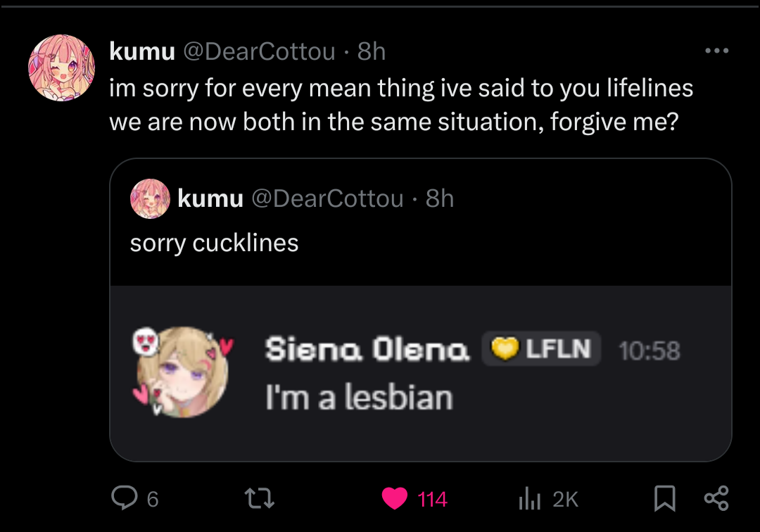The width and height of the screenshot is (760, 532).
Task: Click the main tweet text about lifelines
Action: click(x=401, y=105)
